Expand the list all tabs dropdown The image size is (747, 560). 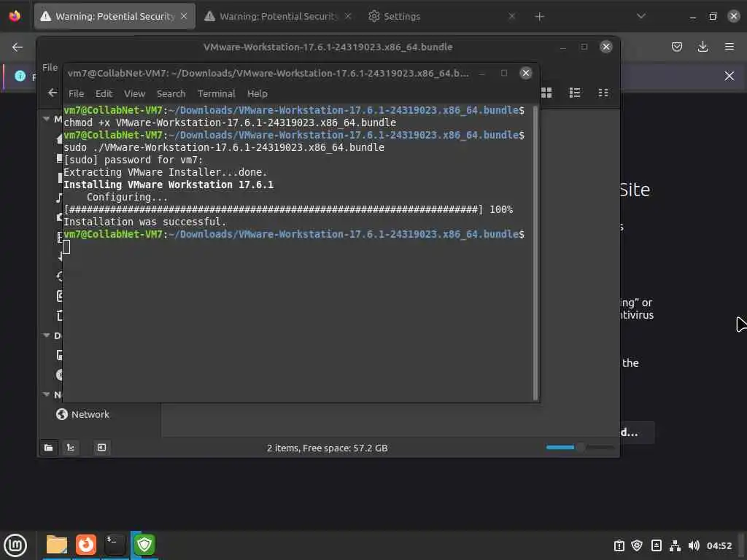tap(641, 16)
